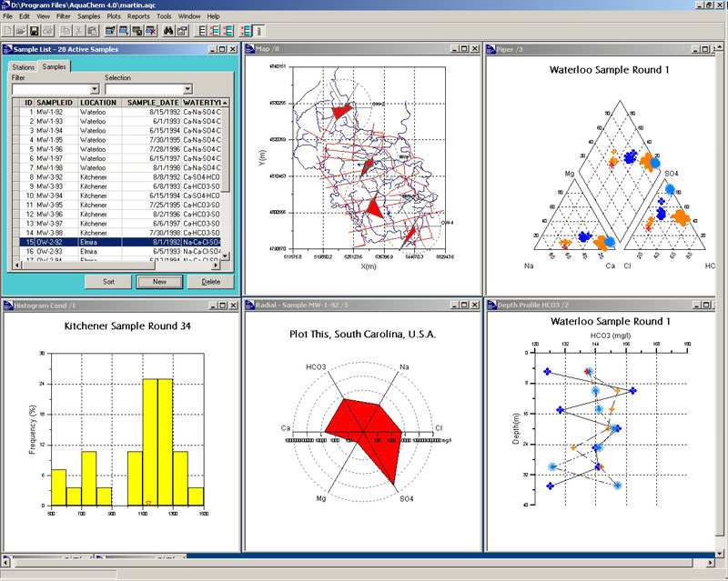Click the Open file toolbar icon
The width and height of the screenshot is (728, 581).
pos(20,31)
